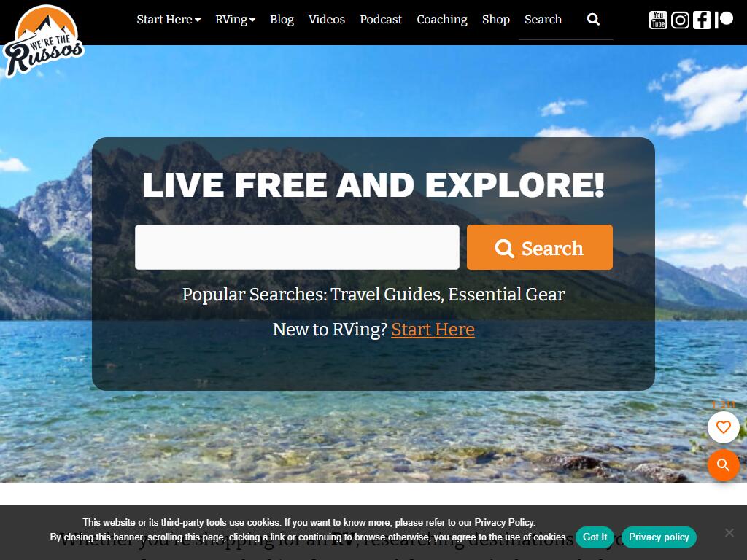Open the Facebook page icon
This screenshot has width=747, height=560.
[x=702, y=20]
